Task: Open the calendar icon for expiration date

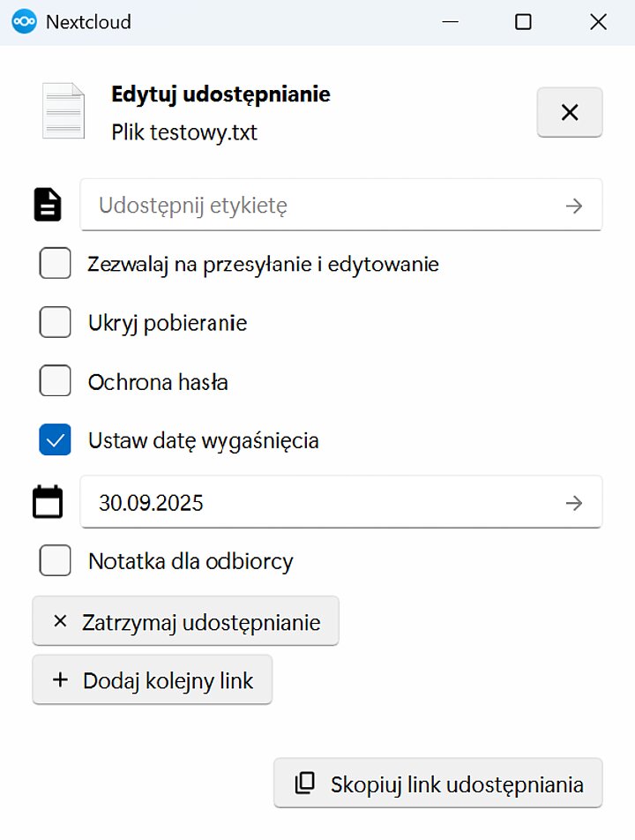Action: [48, 500]
